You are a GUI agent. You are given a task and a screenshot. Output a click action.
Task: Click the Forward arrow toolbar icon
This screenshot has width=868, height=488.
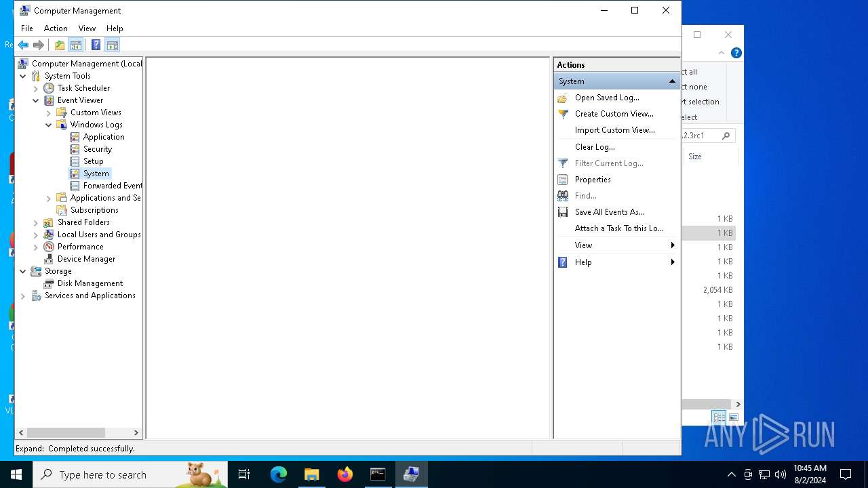[39, 45]
